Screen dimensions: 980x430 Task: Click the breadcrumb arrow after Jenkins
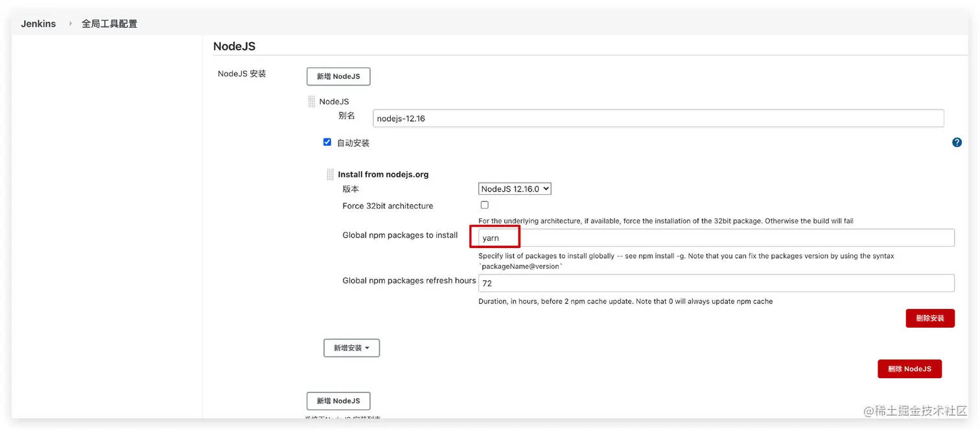point(70,23)
